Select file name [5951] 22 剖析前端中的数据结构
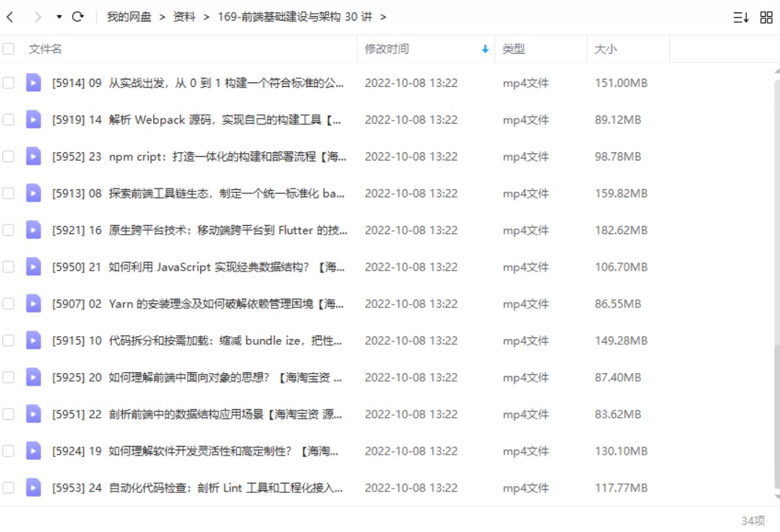 point(196,414)
